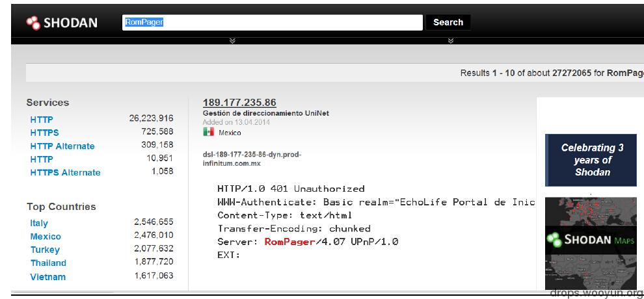The image size is (644, 299).
Task: Click the 'EXT:' line
Action: click(x=229, y=255)
